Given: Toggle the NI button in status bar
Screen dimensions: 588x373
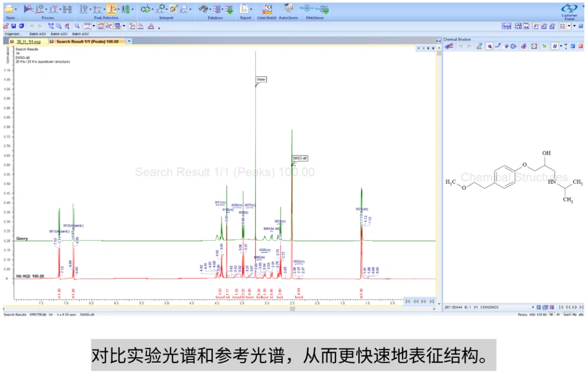Looking at the screenshot, I should click(x=551, y=315).
